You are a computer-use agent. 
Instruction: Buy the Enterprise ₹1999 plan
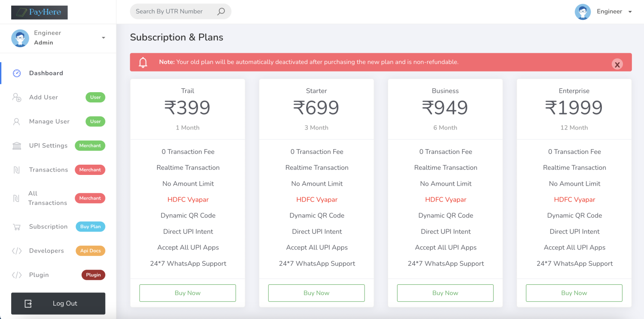click(574, 293)
